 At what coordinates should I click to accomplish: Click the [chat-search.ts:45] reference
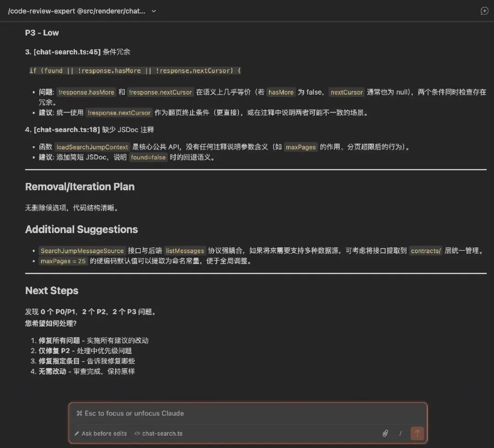pyautogui.click(x=67, y=52)
